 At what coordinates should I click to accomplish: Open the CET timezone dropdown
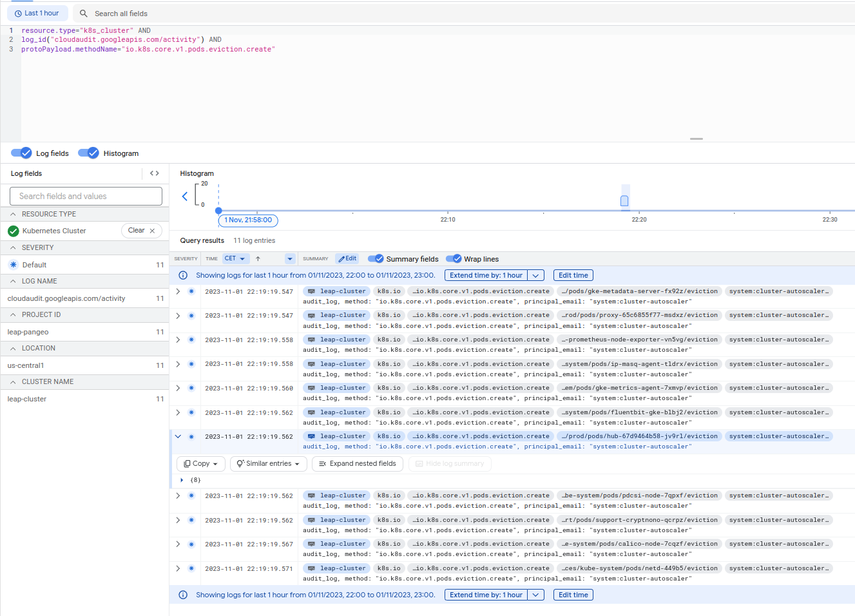point(236,258)
